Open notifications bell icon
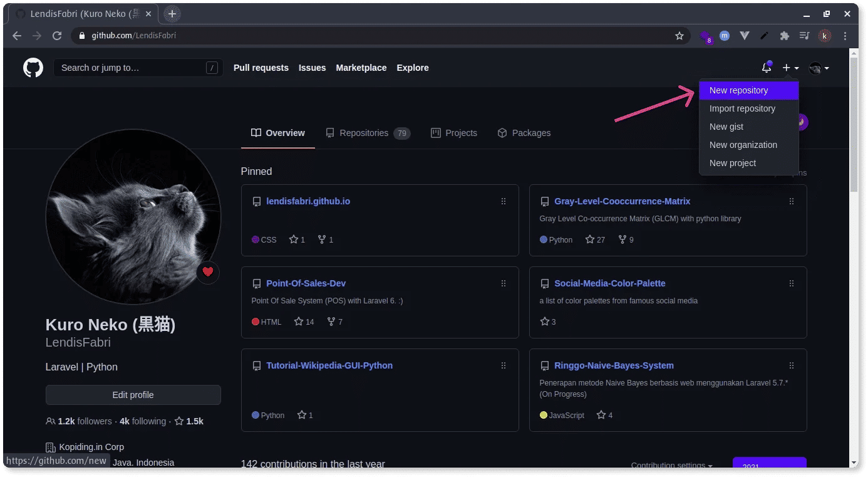Image resolution: width=868 pixels, height=477 pixels. click(x=767, y=68)
